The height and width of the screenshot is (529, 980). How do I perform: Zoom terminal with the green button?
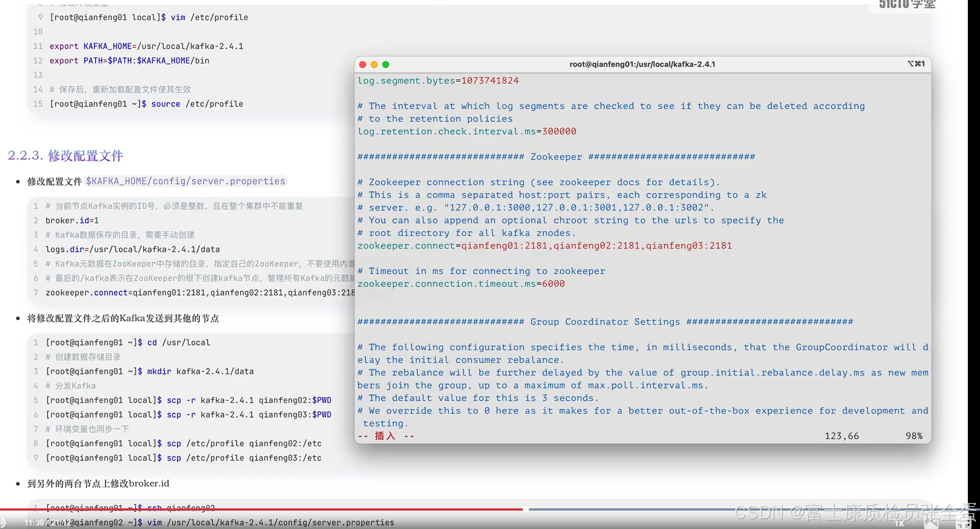click(385, 65)
